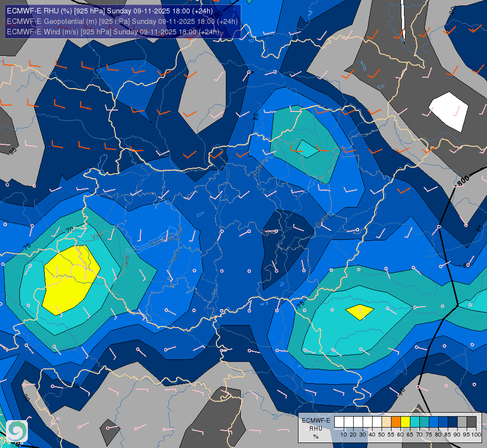Pick the light gray 90–95% legend swatch
This screenshot has height=448, width=487.
click(x=462, y=422)
